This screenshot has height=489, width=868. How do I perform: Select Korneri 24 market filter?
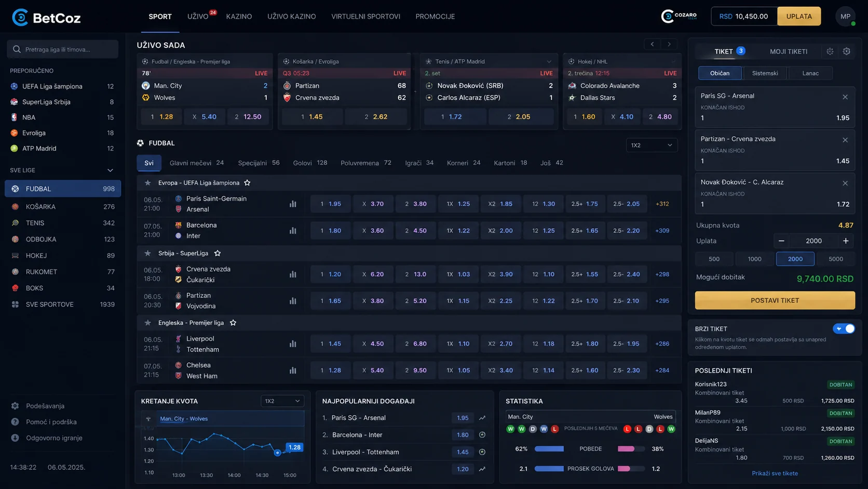coord(464,163)
